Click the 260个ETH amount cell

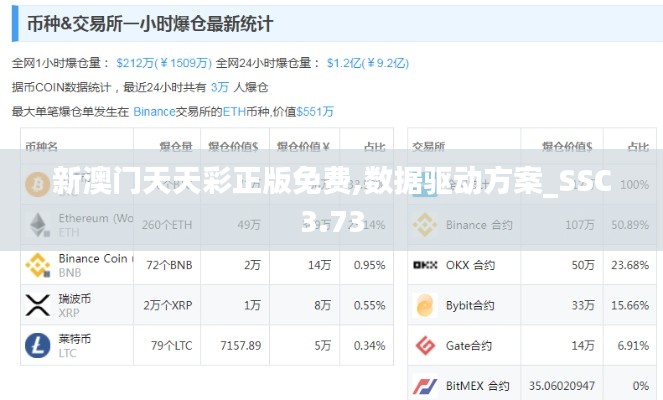coord(167,225)
